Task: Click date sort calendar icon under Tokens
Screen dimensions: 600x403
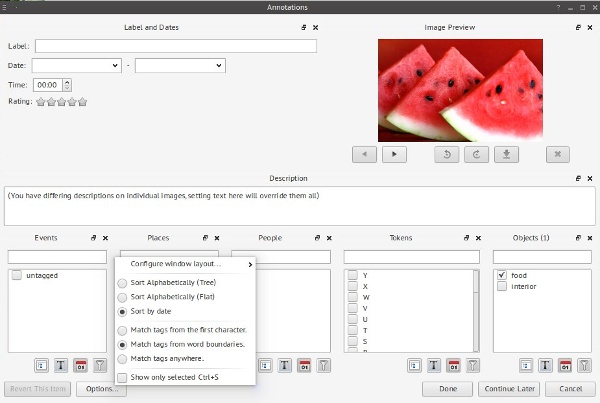Action: pyautogui.click(x=453, y=365)
